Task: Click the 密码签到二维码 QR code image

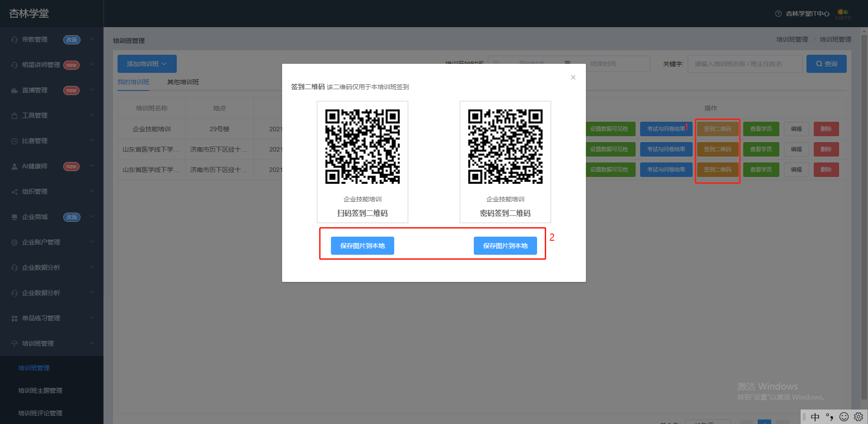Action: point(505,147)
